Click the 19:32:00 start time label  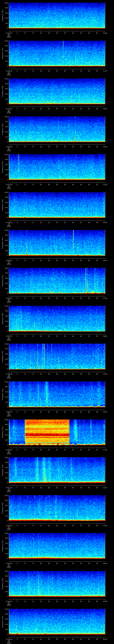point(9,147)
